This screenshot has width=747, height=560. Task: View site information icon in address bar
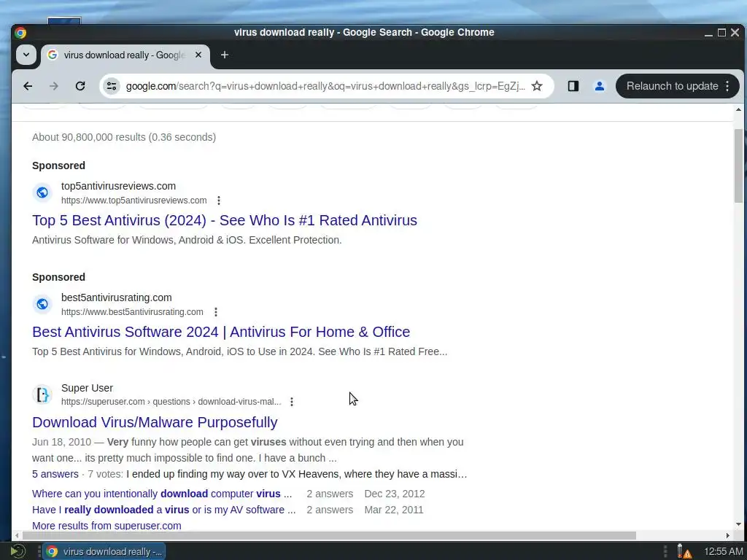[x=112, y=86]
